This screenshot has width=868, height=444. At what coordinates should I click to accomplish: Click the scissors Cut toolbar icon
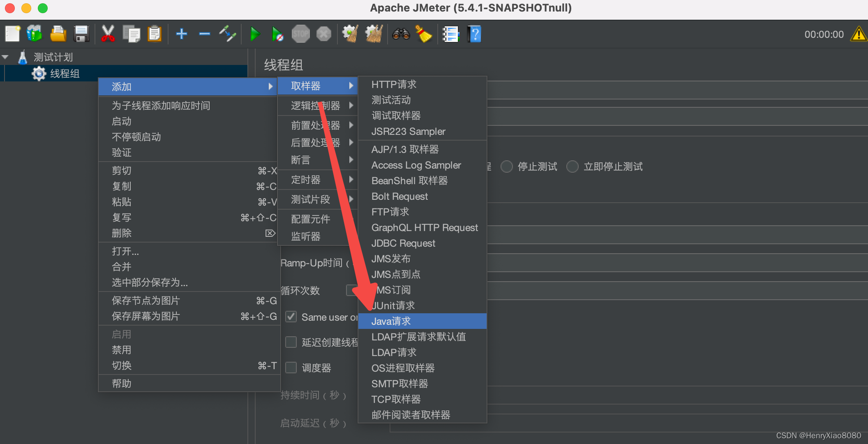108,34
